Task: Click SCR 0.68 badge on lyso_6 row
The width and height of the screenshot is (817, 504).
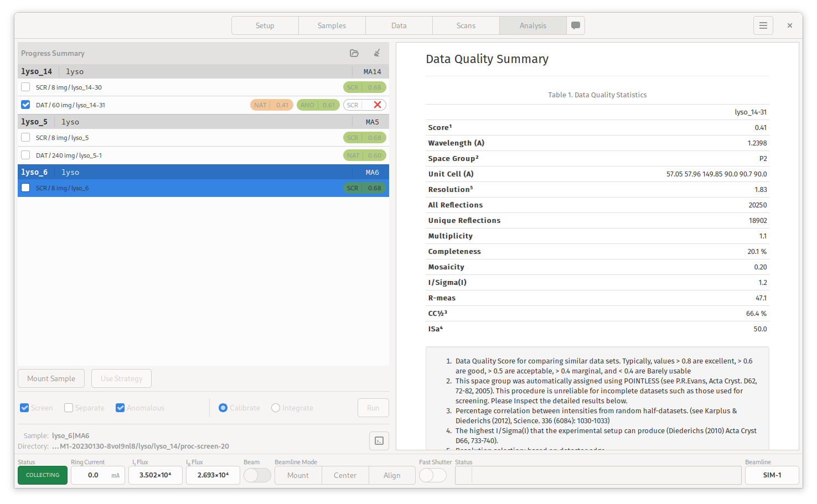Action: coord(364,188)
